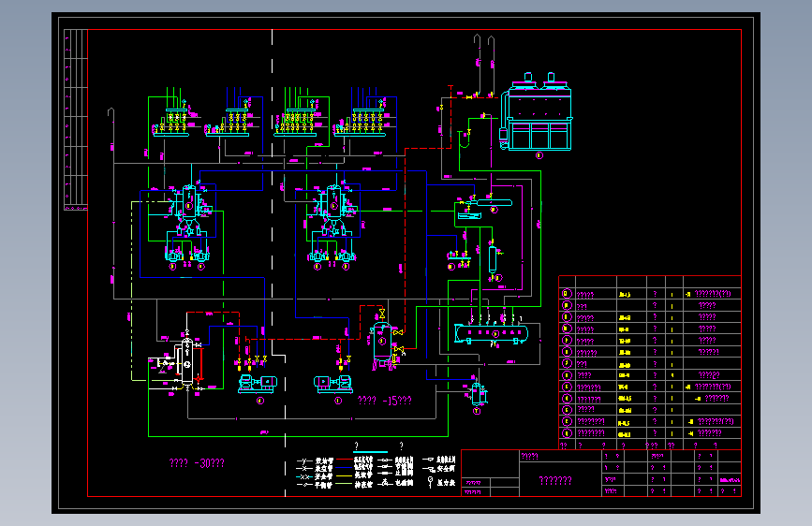This screenshot has width=812, height=526.
Task: Pick the pressure gauge symbol in the legend
Action: [x=430, y=482]
